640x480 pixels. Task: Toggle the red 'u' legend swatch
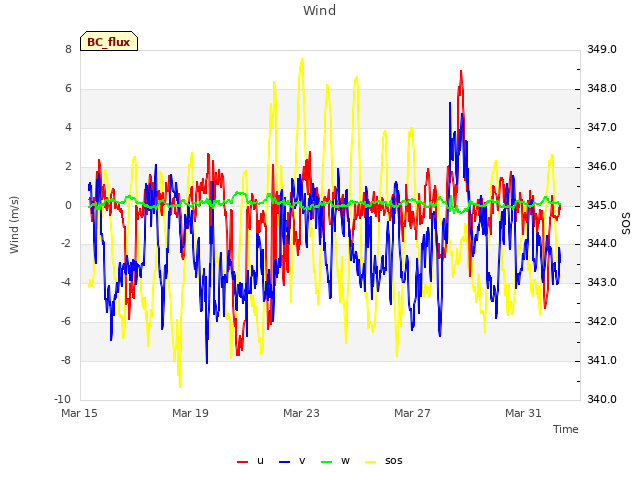[x=242, y=462]
